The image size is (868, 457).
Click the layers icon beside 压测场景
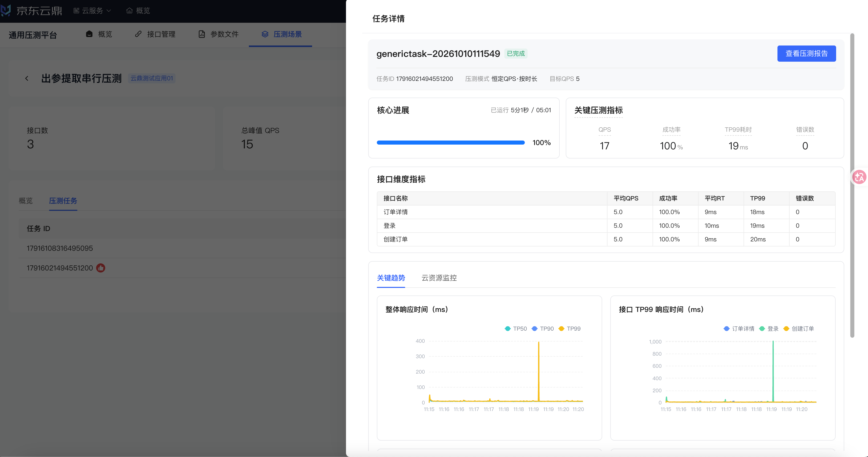[265, 34]
